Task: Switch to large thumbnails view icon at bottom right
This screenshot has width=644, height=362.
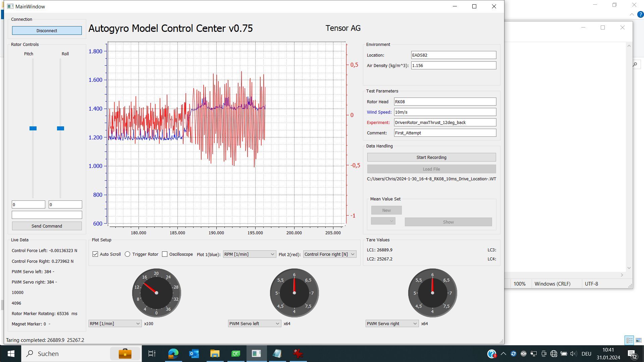Action: pyautogui.click(x=638, y=340)
